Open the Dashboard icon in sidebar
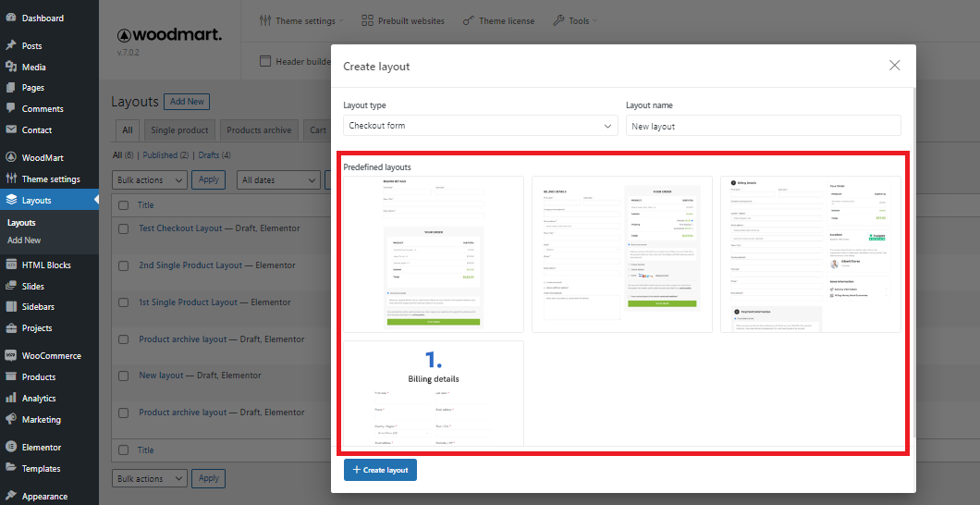 pos(10,18)
